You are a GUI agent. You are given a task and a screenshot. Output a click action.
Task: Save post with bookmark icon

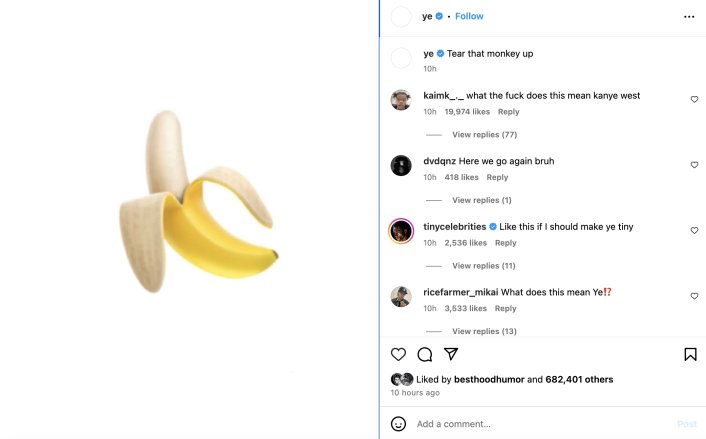(690, 354)
